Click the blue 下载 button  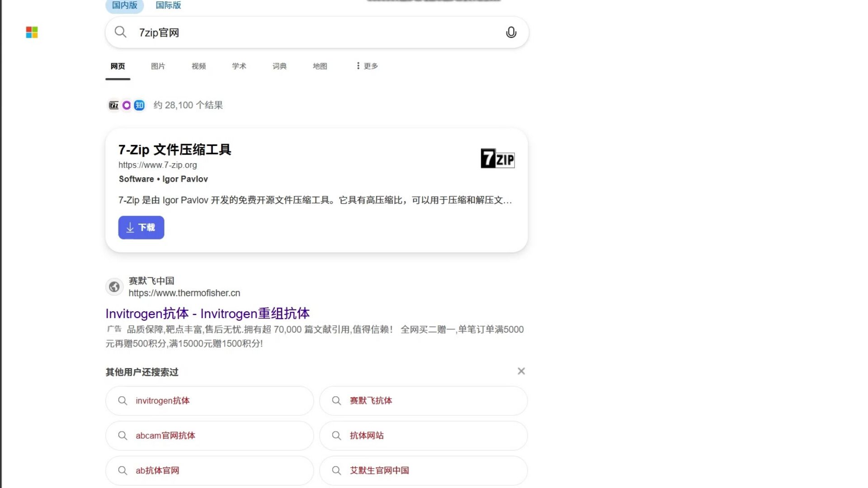141,227
